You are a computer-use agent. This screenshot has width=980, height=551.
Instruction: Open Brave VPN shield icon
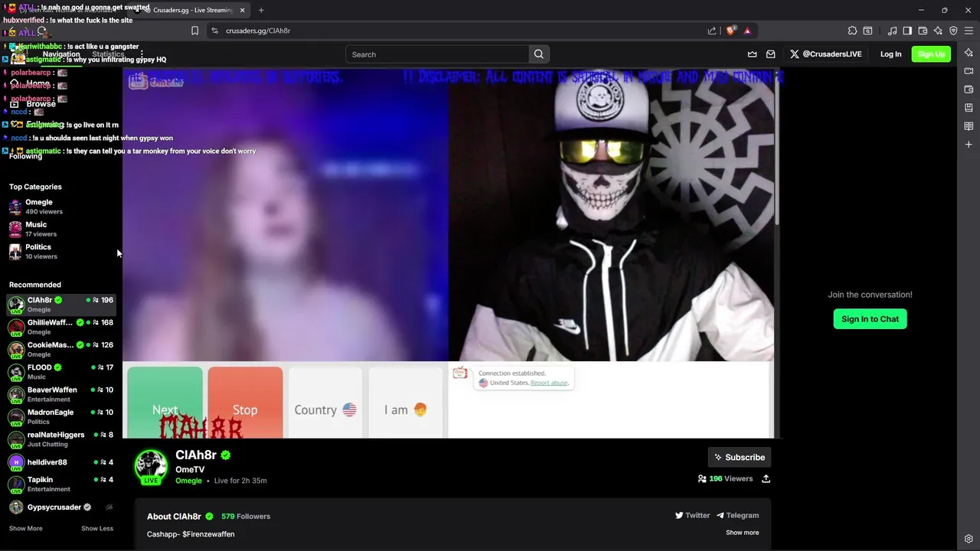point(953,31)
